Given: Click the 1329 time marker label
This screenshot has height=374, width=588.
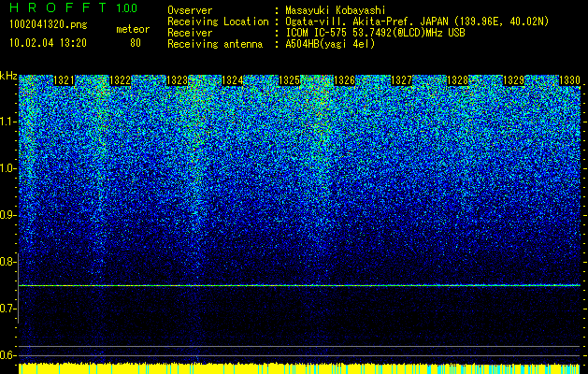Looking at the screenshot, I should coord(513,80).
